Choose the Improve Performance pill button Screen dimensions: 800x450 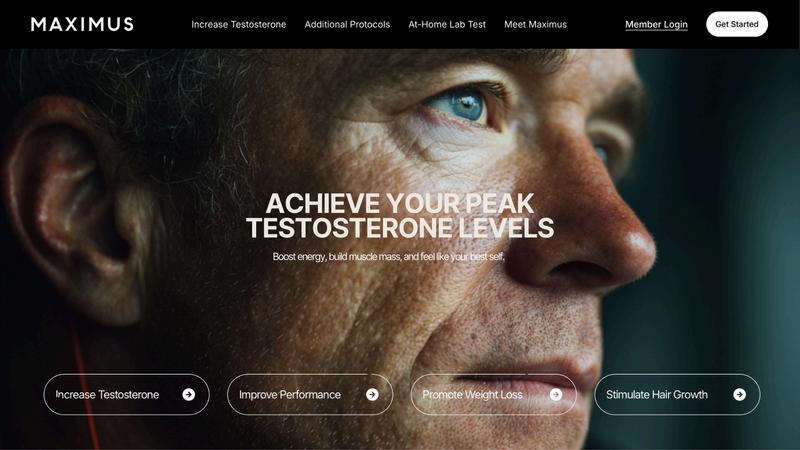point(310,394)
